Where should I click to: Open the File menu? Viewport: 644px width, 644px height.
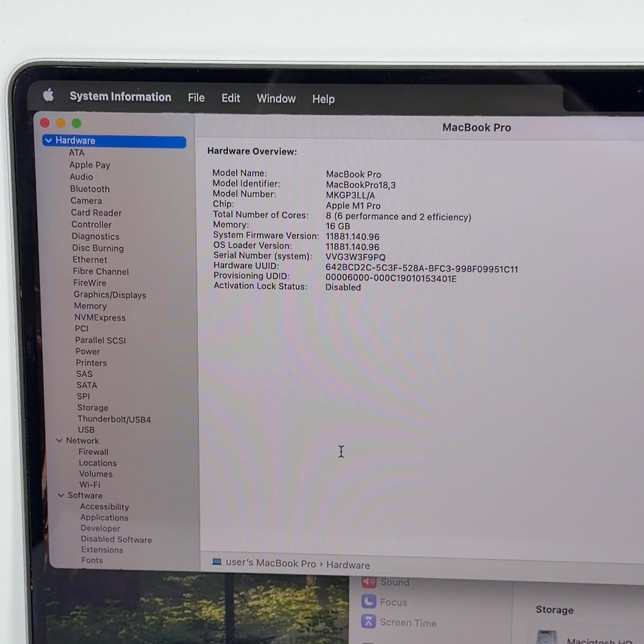(x=196, y=98)
